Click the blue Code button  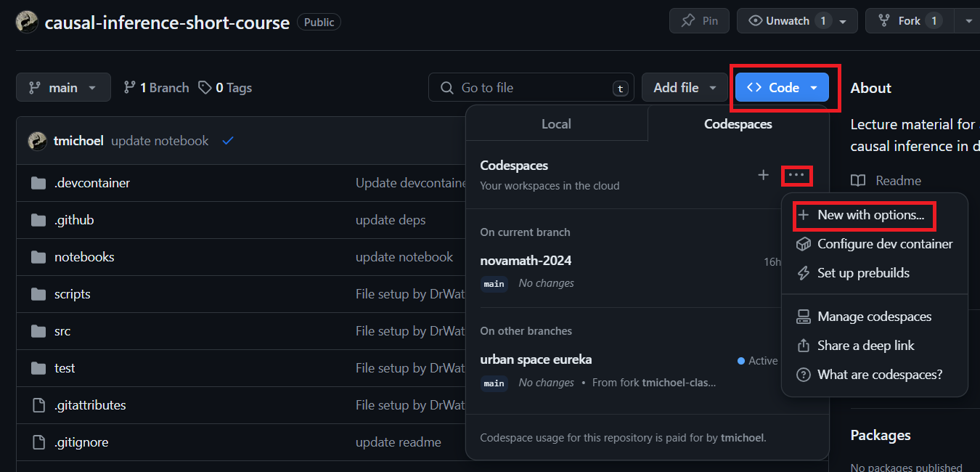[x=782, y=87]
